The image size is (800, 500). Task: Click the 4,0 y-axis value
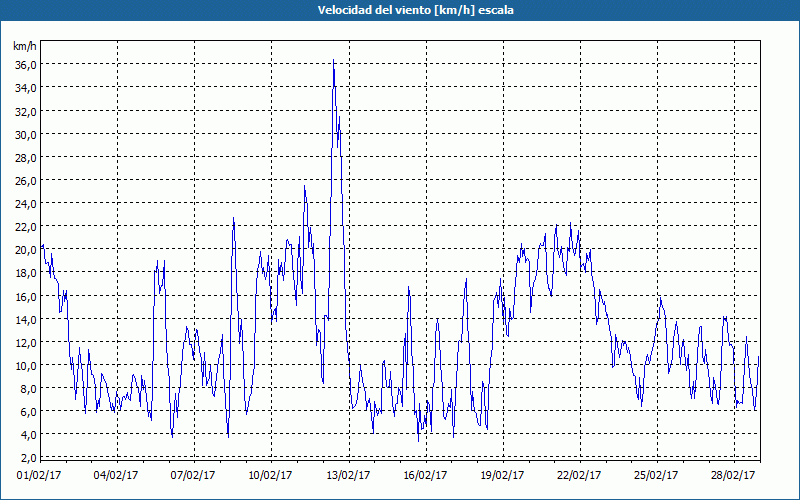point(28,435)
